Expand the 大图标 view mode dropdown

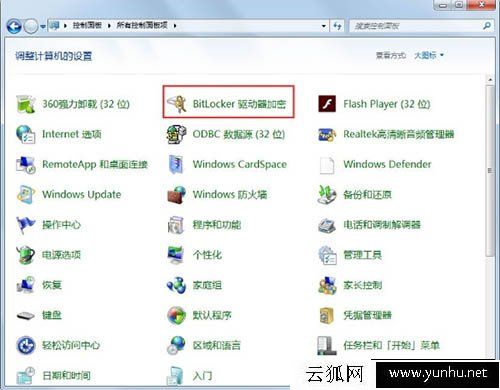[x=429, y=55]
